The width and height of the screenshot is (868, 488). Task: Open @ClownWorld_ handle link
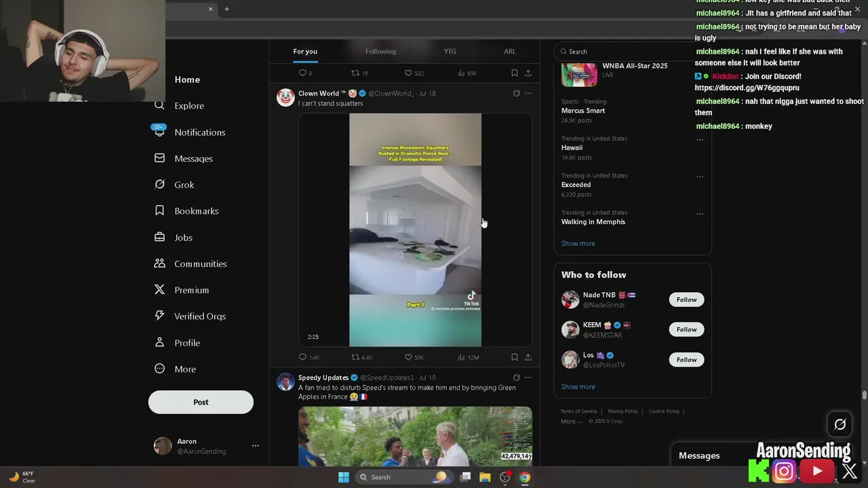391,94
